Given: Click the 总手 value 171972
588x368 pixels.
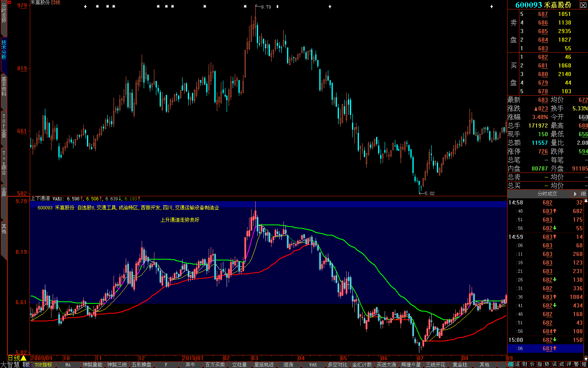Looking at the screenshot, I should click(x=538, y=126).
